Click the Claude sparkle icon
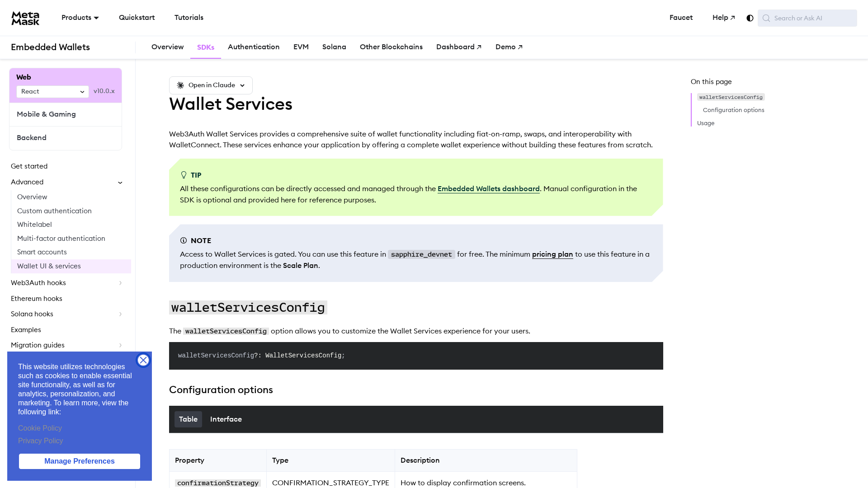 (x=180, y=85)
